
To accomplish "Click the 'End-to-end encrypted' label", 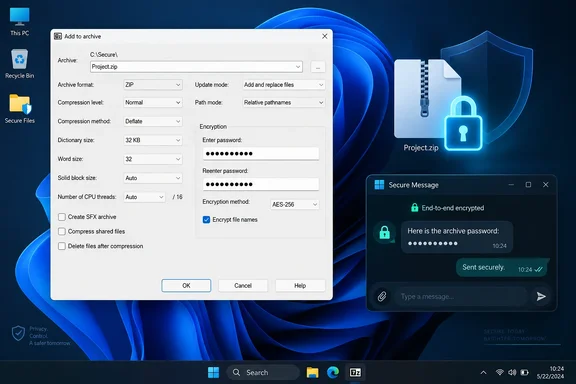I will click(453, 208).
